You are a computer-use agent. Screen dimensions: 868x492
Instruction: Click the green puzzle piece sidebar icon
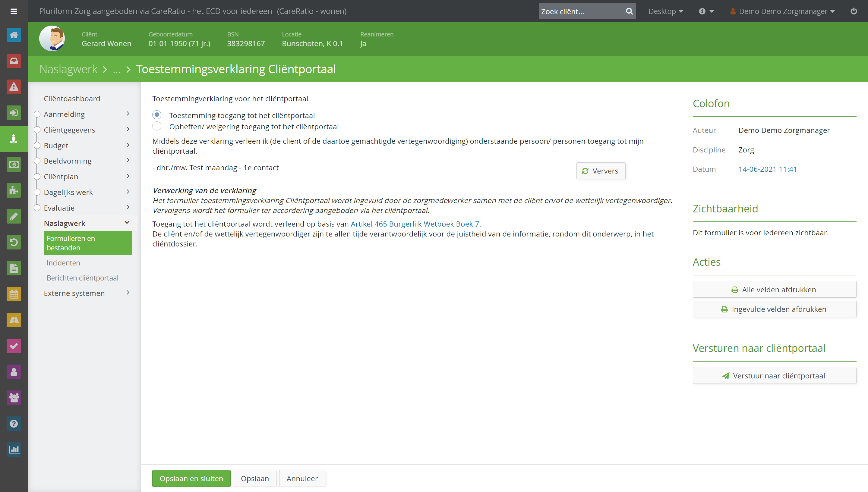[14, 191]
